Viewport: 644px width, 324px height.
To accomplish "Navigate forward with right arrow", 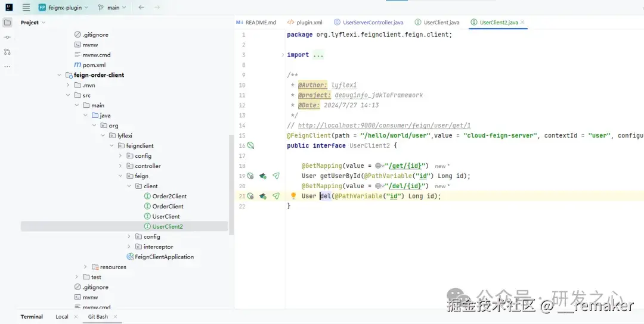I will coord(157,7).
